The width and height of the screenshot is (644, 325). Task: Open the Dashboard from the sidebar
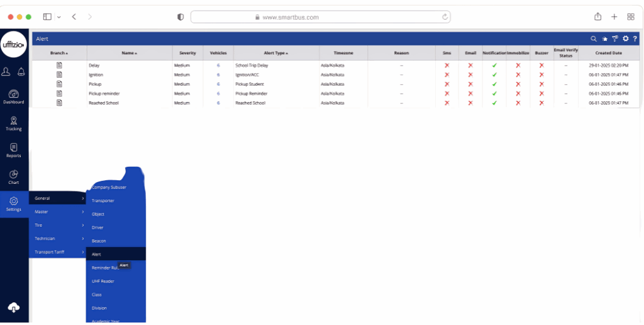pos(14,96)
